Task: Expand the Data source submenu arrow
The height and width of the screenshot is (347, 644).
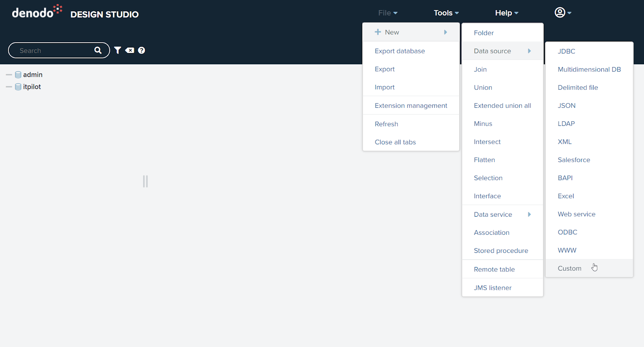Action: click(x=529, y=51)
